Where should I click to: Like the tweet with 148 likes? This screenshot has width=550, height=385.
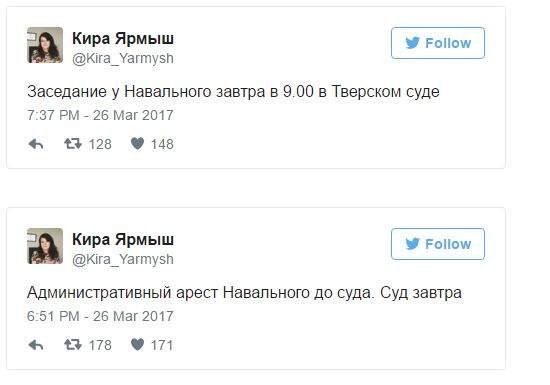pos(137,144)
